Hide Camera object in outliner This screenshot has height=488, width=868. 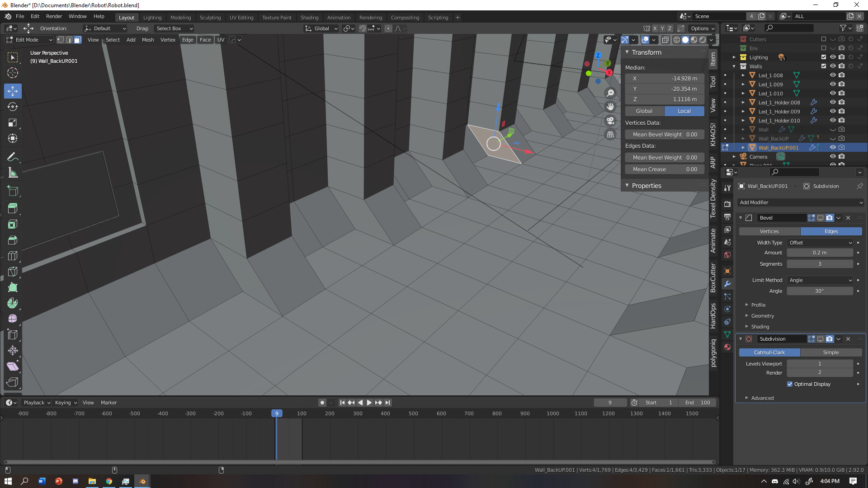coord(833,157)
